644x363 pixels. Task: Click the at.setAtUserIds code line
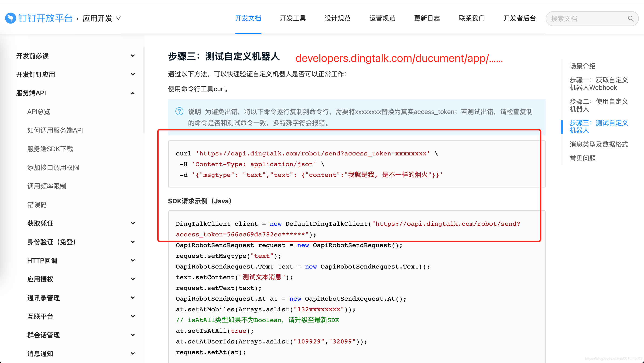coord(271,342)
